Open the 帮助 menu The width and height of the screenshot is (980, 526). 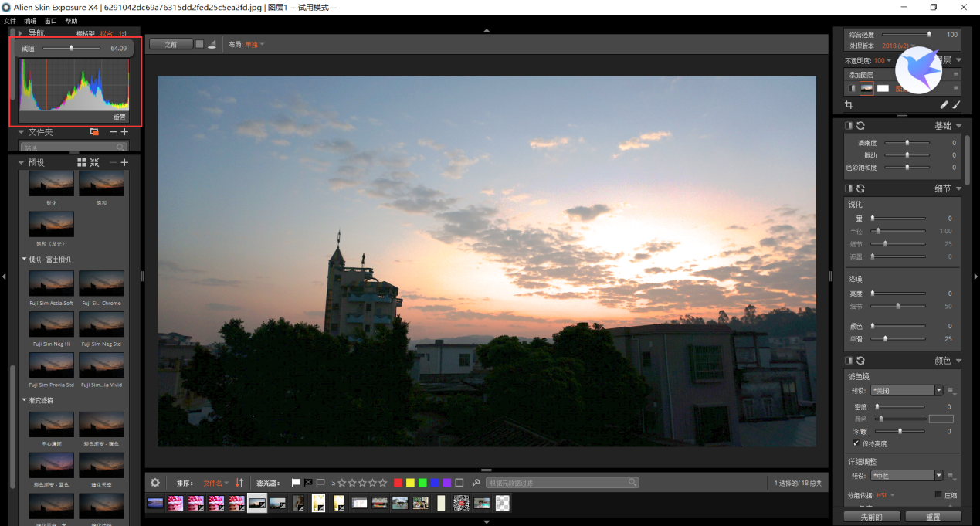(71, 21)
